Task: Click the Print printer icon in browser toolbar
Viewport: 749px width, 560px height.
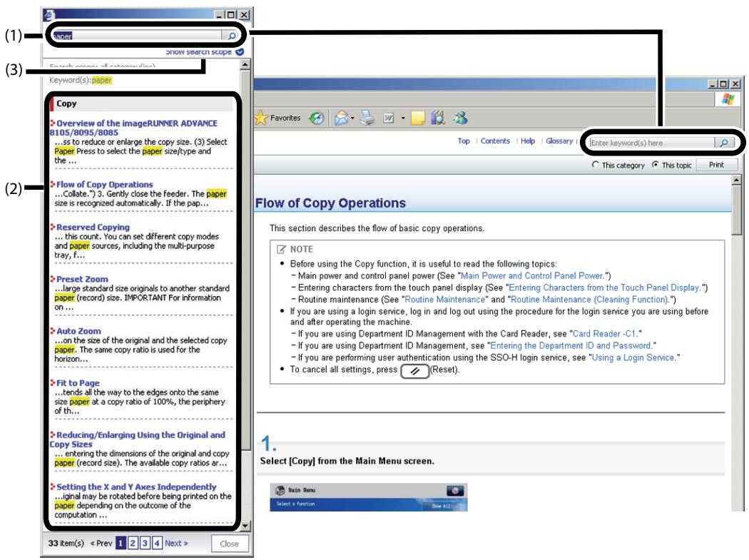Action: pos(367,118)
